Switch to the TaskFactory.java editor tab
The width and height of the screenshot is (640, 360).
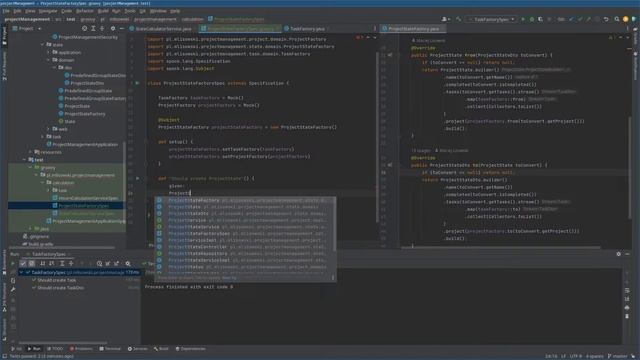pos(307,29)
